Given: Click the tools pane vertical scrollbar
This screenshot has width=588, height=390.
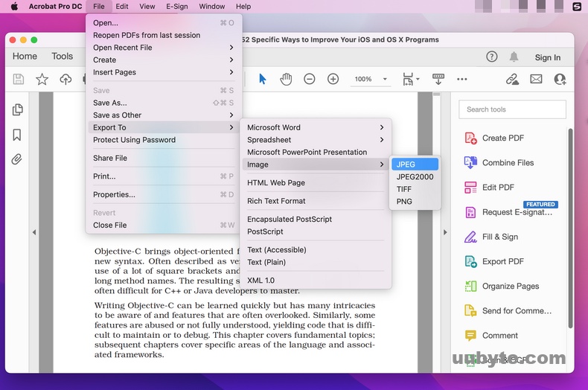Looking at the screenshot, I should click(x=570, y=228).
